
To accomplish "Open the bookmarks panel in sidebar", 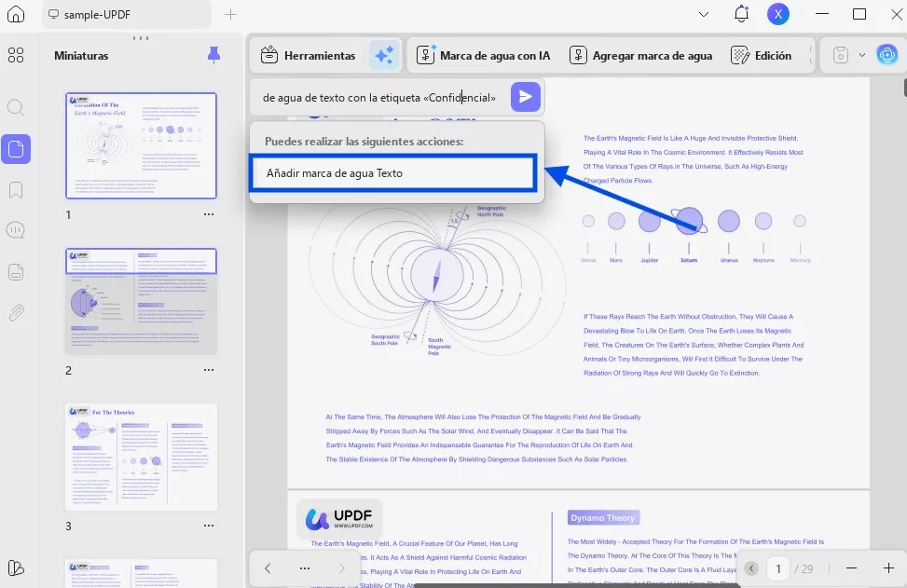I will (x=16, y=190).
